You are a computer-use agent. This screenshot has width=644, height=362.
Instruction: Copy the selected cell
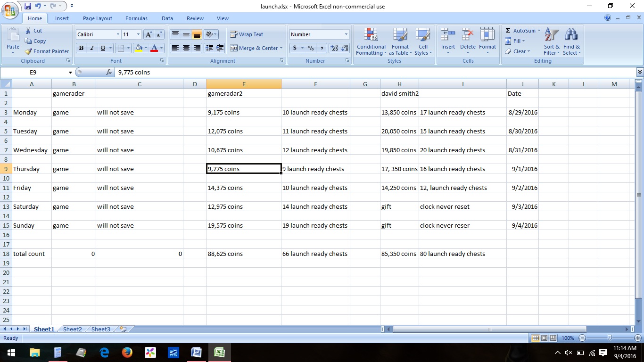35,41
